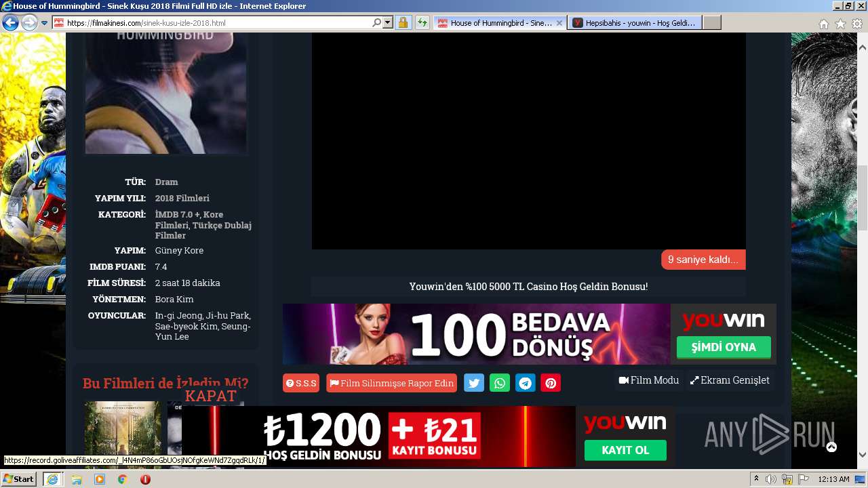Open İMDB 7.0 + category link
The image size is (868, 488).
pyautogui.click(x=177, y=214)
